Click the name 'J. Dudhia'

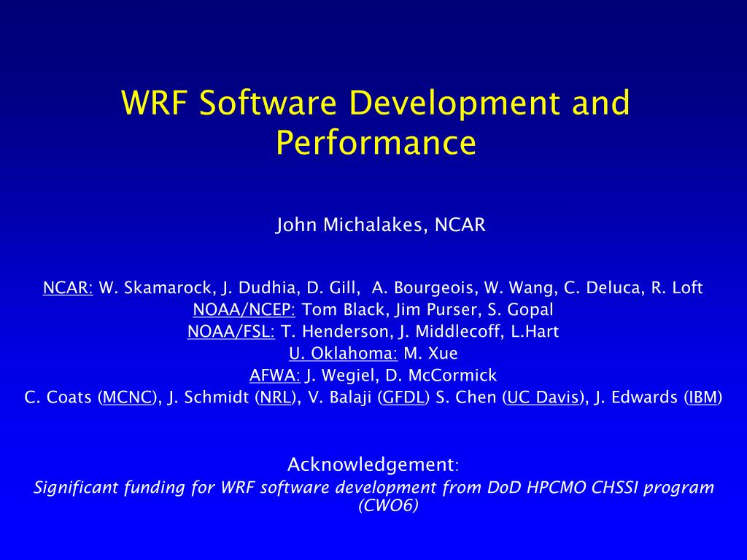tap(258, 287)
